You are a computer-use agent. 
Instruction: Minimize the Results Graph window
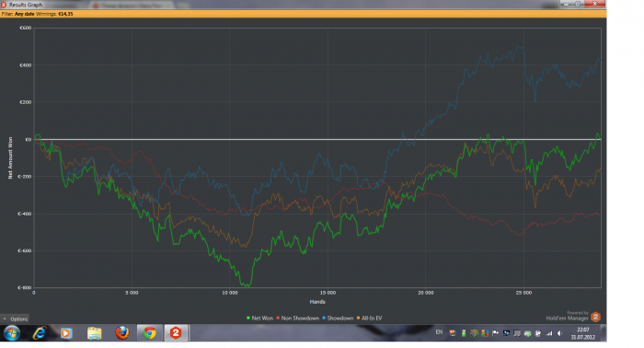click(566, 4)
